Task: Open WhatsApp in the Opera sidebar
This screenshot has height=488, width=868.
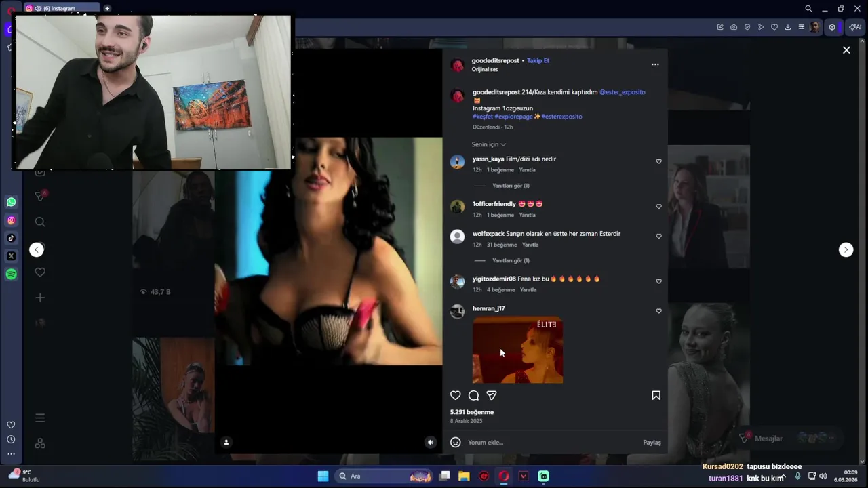Action: (x=11, y=202)
